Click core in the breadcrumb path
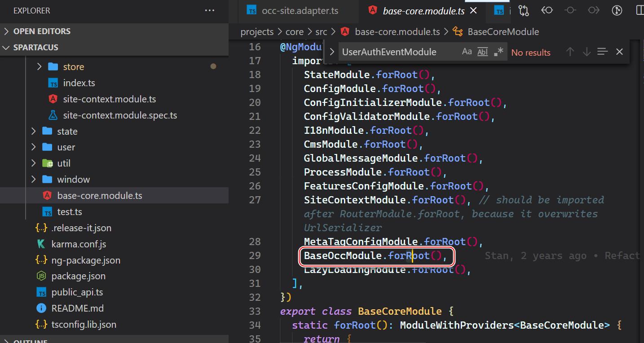Viewport: 644px width, 343px height. pyautogui.click(x=295, y=32)
